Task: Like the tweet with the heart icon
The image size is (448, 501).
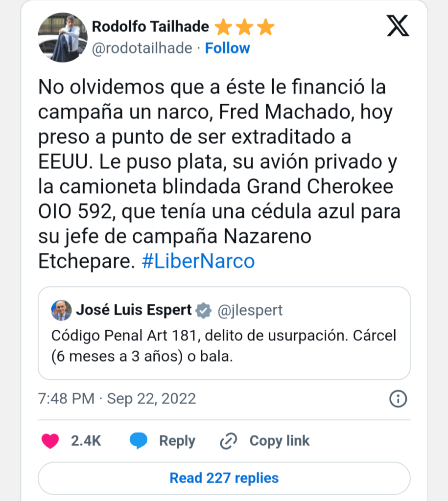Action: click(x=50, y=441)
